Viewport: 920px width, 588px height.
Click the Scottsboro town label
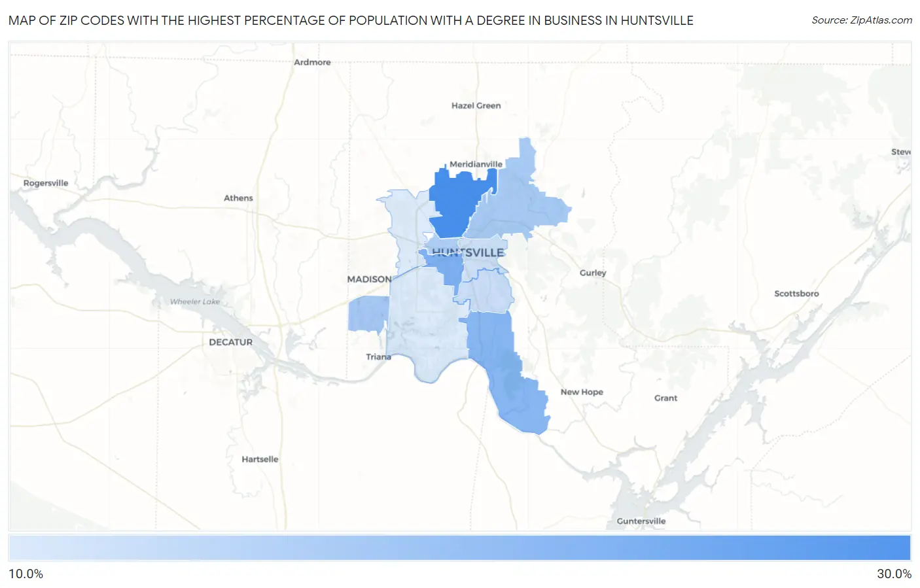pos(796,294)
